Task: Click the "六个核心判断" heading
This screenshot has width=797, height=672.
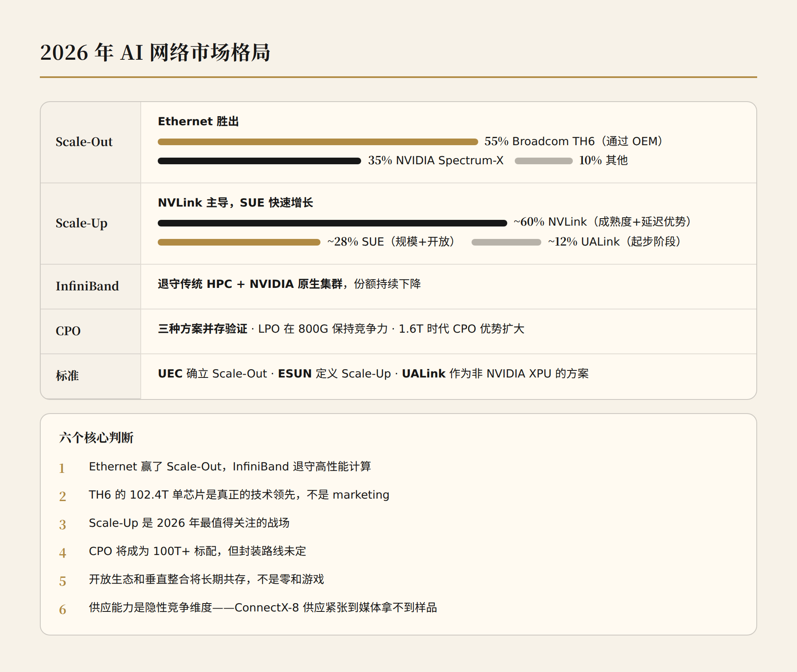Action: click(x=96, y=438)
